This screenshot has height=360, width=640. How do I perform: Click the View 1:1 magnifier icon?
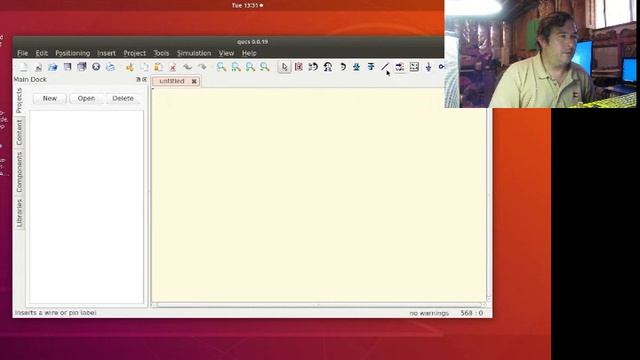[236, 67]
